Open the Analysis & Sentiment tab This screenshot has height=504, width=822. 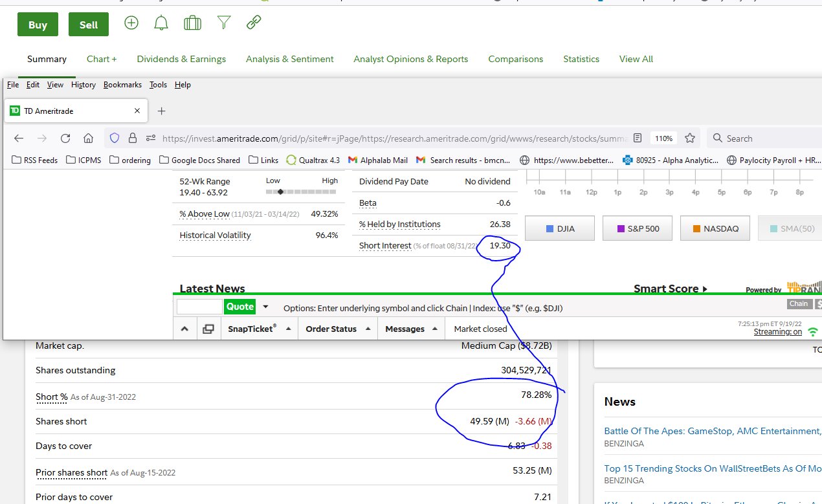pos(290,59)
